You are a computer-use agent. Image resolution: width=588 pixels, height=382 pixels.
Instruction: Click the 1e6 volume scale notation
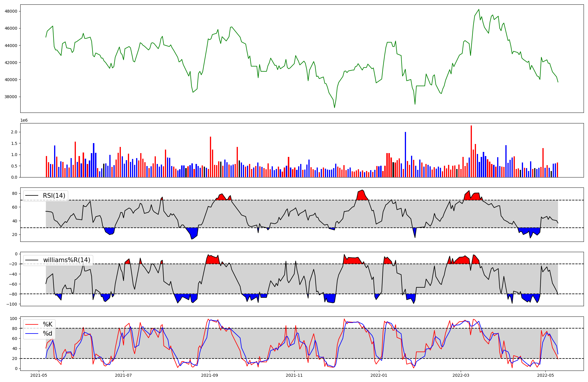click(x=24, y=120)
